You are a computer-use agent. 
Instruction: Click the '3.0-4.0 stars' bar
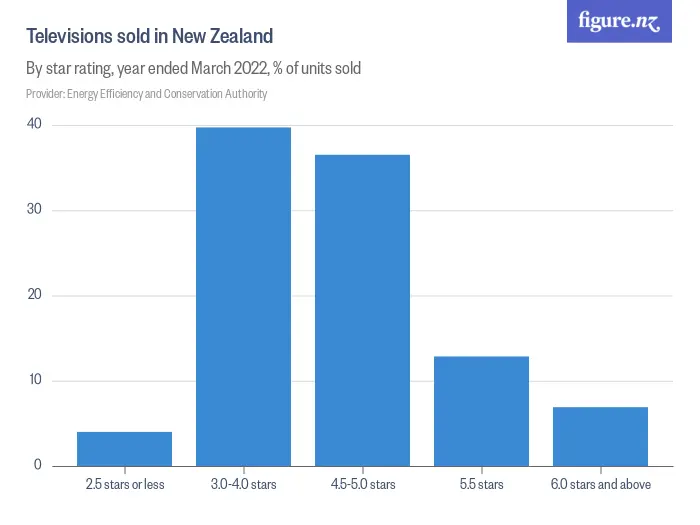[x=243, y=297]
